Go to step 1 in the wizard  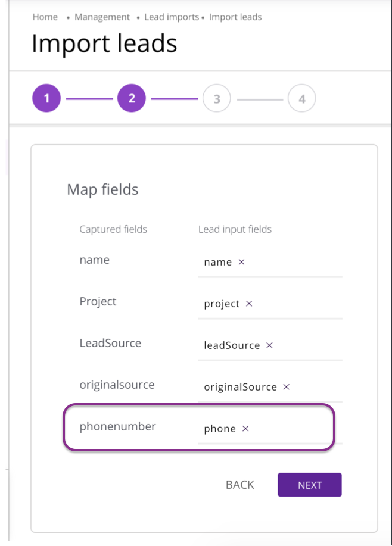(x=46, y=99)
